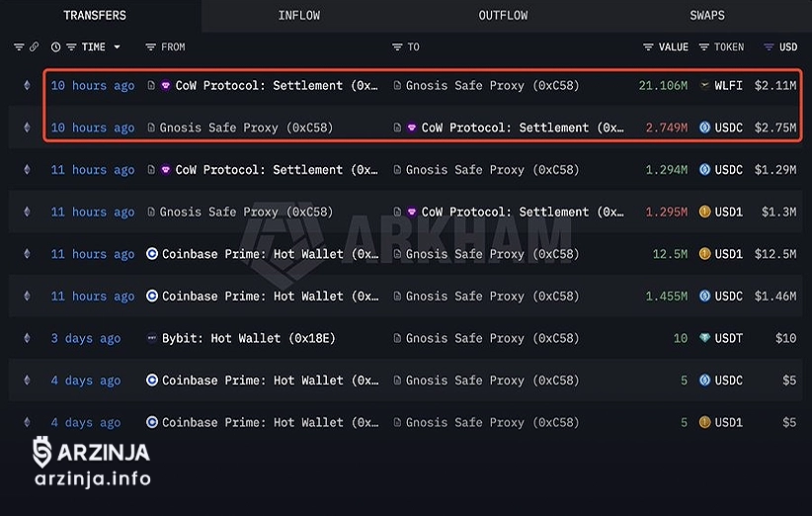Click the USDT token icon
This screenshot has width=812, height=516.
[705, 338]
